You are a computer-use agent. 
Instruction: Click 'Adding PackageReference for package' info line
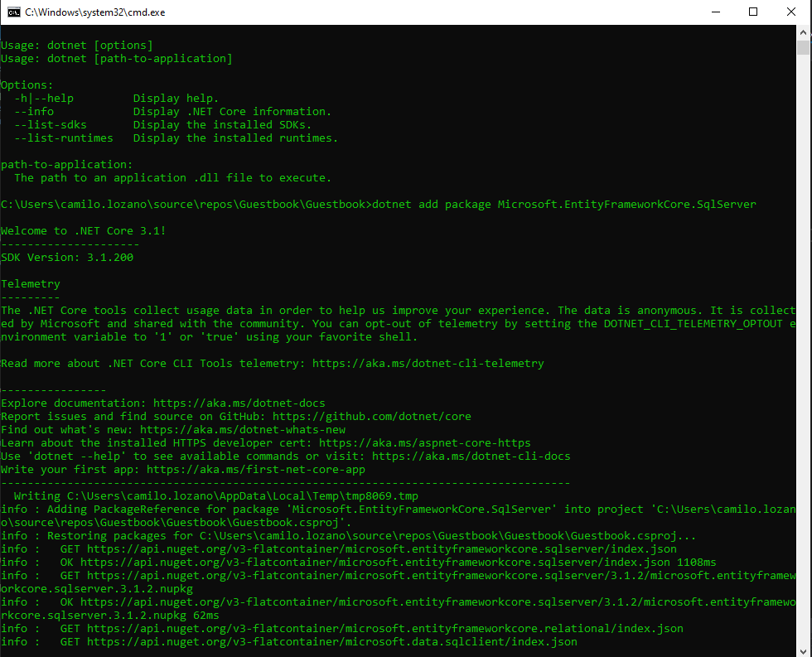tap(399, 516)
